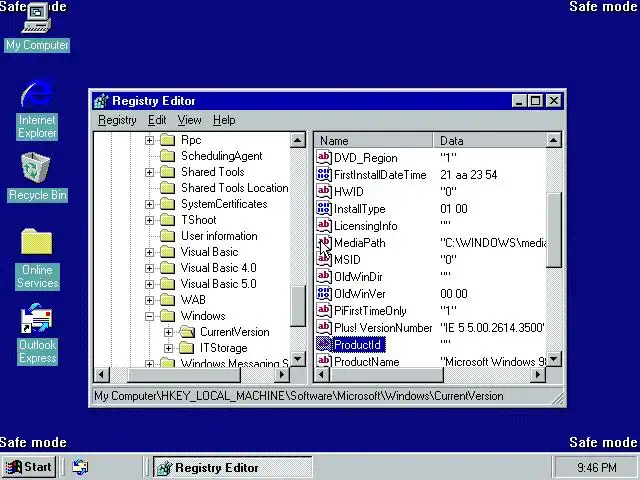The image size is (640, 480).
Task: Expand the Visual Basic 4.0 key
Action: (x=149, y=268)
